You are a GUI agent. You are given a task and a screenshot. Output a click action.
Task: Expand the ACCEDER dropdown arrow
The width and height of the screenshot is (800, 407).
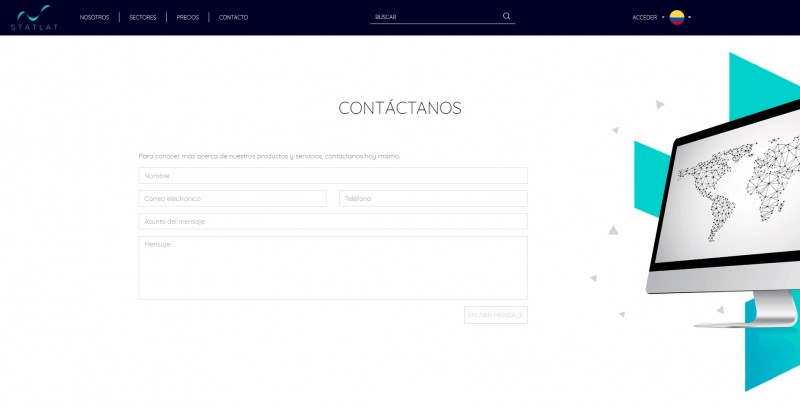coord(663,17)
